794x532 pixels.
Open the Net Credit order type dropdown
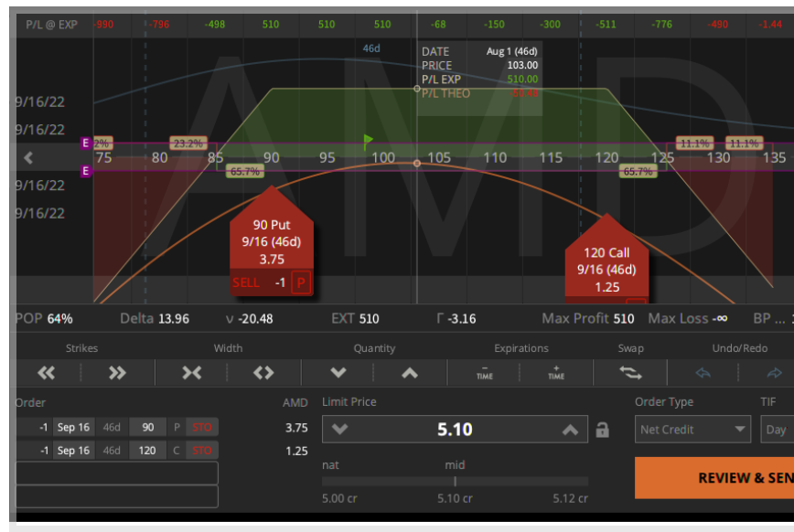pyautogui.click(x=692, y=429)
